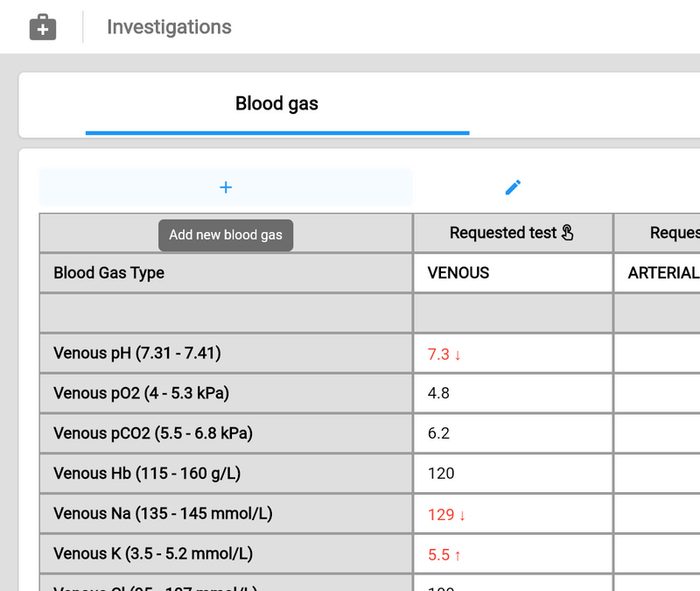Click the venous pCO2 value 6.2

(x=439, y=433)
